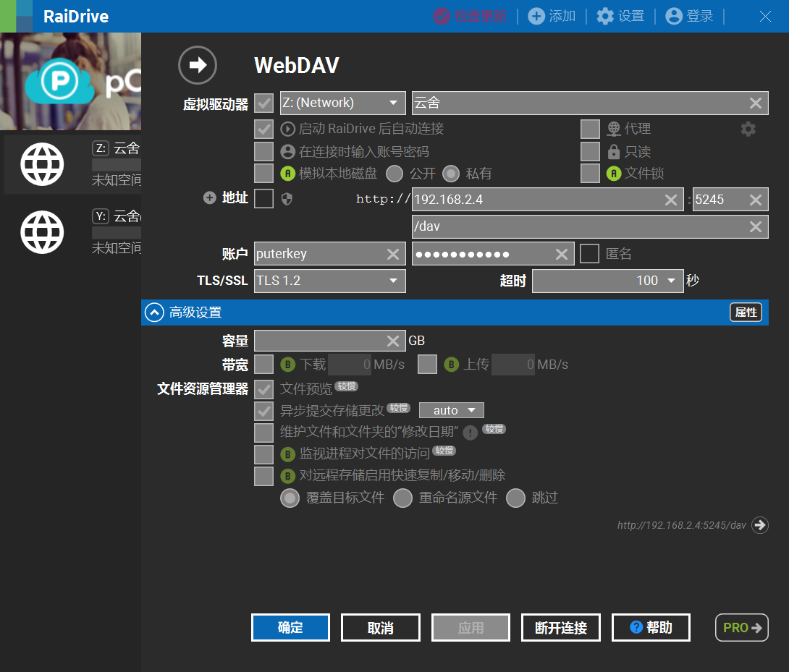The height and width of the screenshot is (672, 789).
Task: Open the 添加 (add) drive option
Action: pyautogui.click(x=552, y=16)
